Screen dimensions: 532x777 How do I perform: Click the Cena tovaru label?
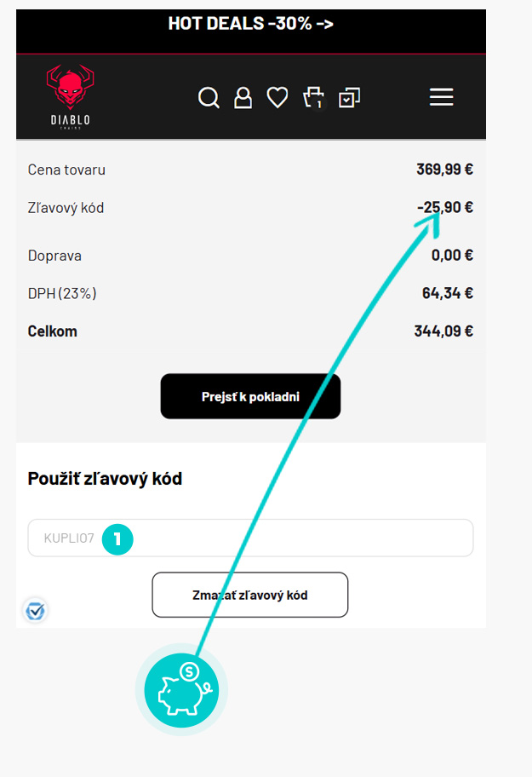point(66,170)
